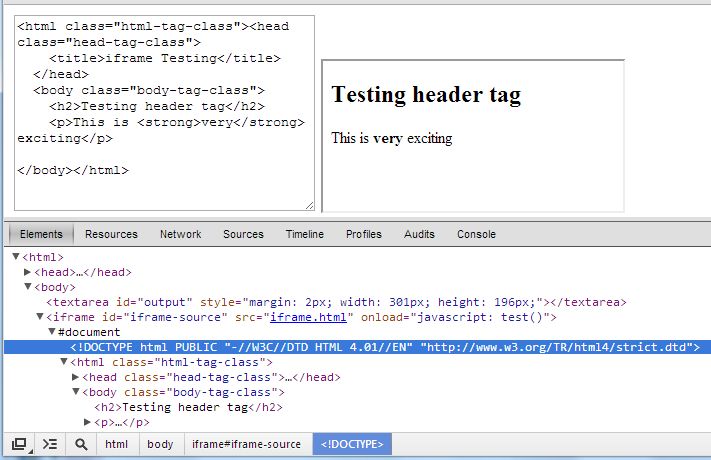Viewport: 711px width, 460px height.
Task: Expand the head-tag-class node
Action: (x=75, y=377)
